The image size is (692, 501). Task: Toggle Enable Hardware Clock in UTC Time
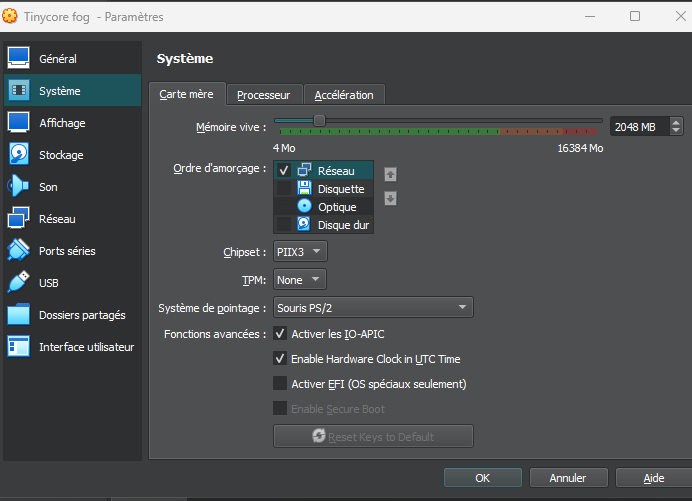(x=280, y=358)
